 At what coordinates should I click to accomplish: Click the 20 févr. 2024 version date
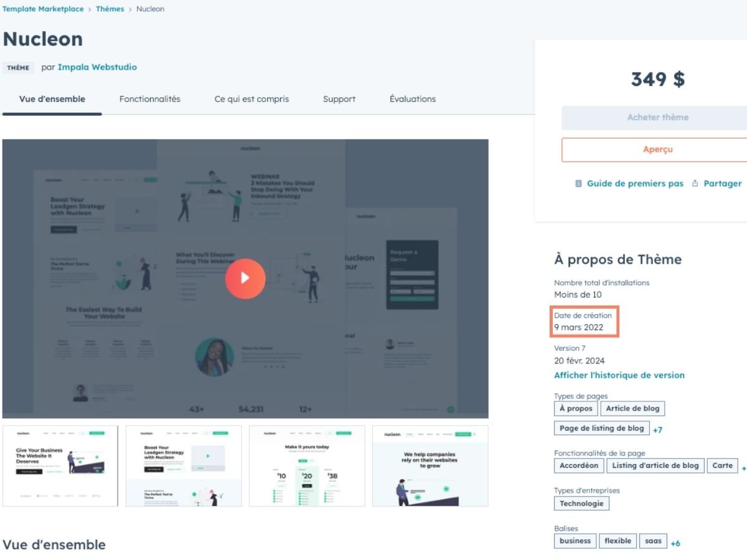(x=580, y=361)
